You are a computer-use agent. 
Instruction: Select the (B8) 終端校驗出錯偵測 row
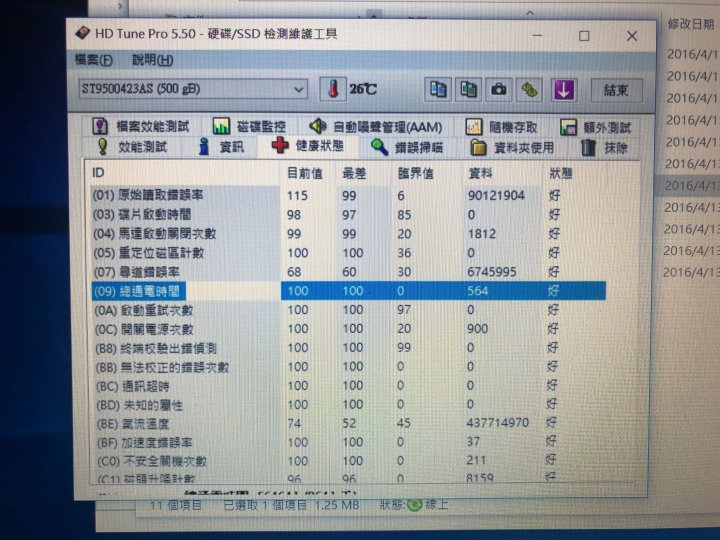(x=348, y=348)
